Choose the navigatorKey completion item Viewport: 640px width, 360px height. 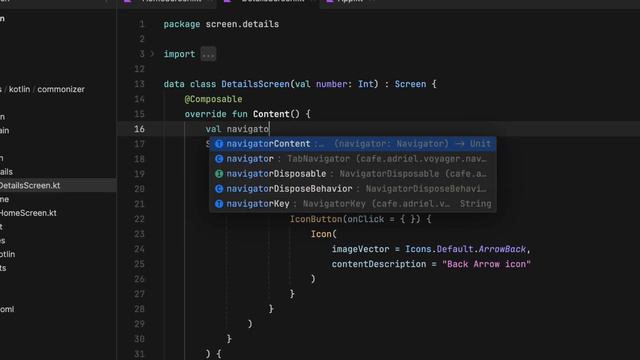coord(353,204)
